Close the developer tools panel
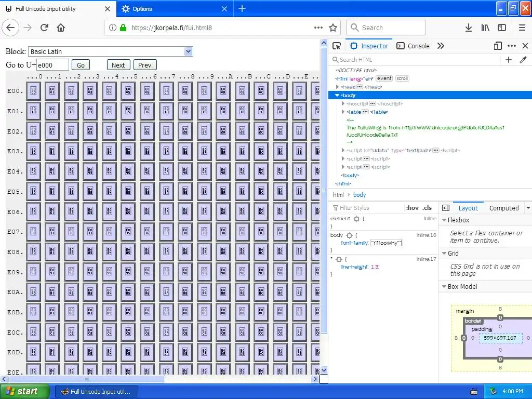Image resolution: width=532 pixels, height=399 pixels. point(525,46)
